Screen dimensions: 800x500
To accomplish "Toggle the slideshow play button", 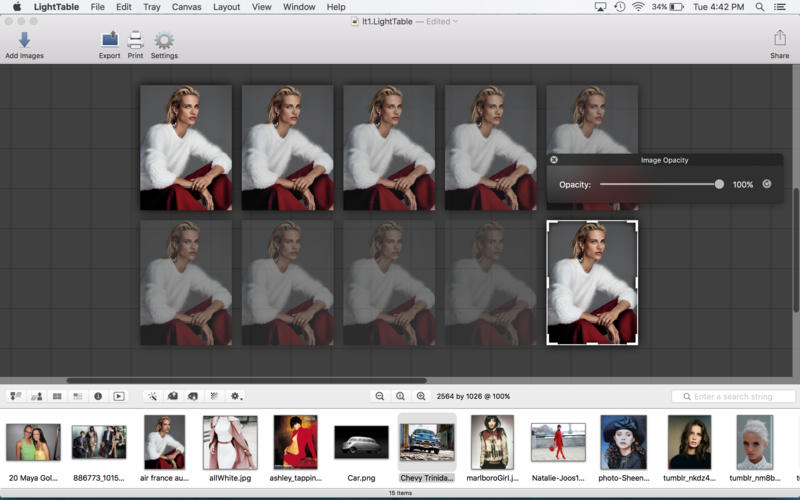I will (x=119, y=396).
